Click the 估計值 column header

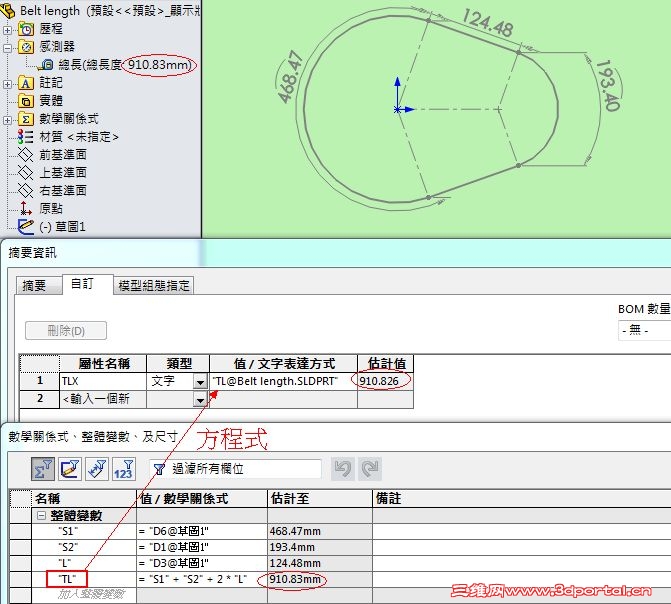(x=386, y=364)
